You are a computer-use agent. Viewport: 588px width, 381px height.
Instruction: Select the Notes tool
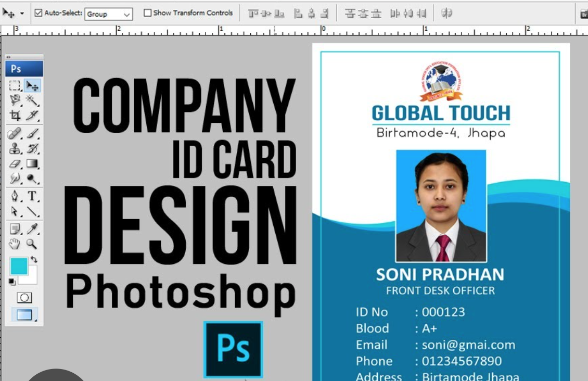(15, 228)
